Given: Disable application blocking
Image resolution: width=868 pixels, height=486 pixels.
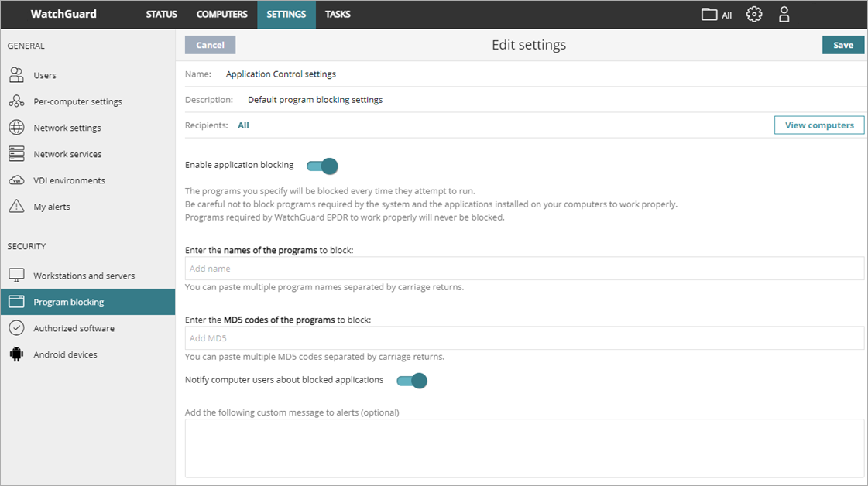Looking at the screenshot, I should click(323, 166).
